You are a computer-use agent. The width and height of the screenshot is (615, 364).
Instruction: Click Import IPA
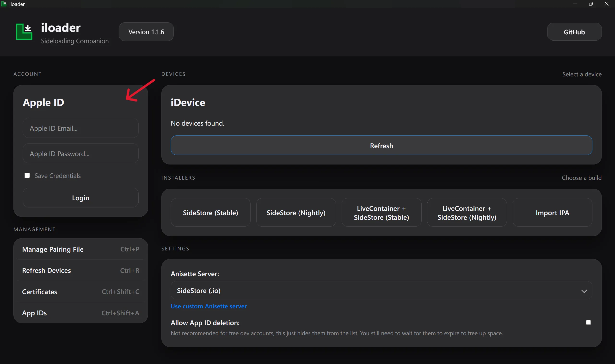(552, 213)
